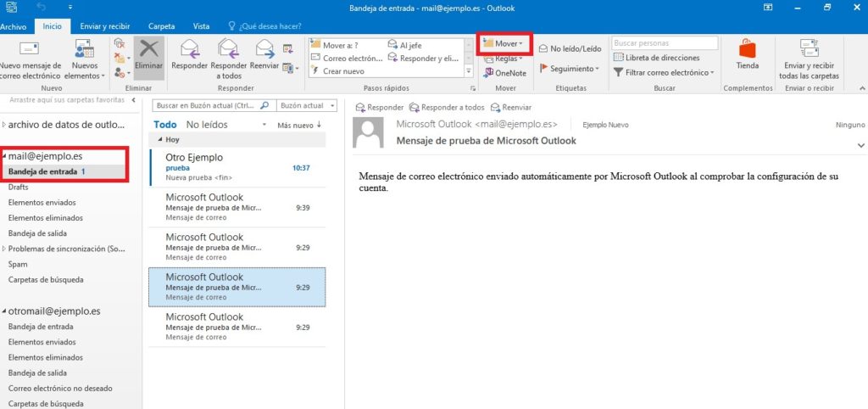Open the Tienda add-ins store
Image resolution: width=868 pixels, height=409 pixels.
click(748, 55)
